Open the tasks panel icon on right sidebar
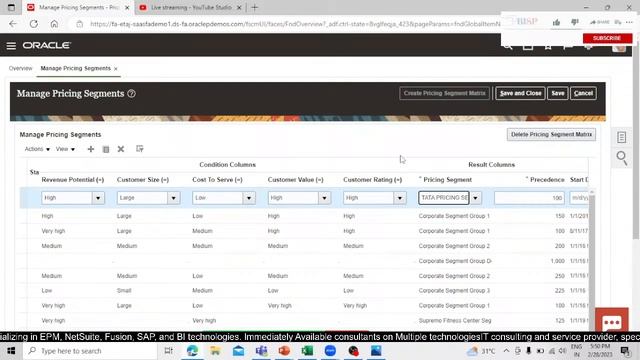 pyautogui.click(x=622, y=138)
